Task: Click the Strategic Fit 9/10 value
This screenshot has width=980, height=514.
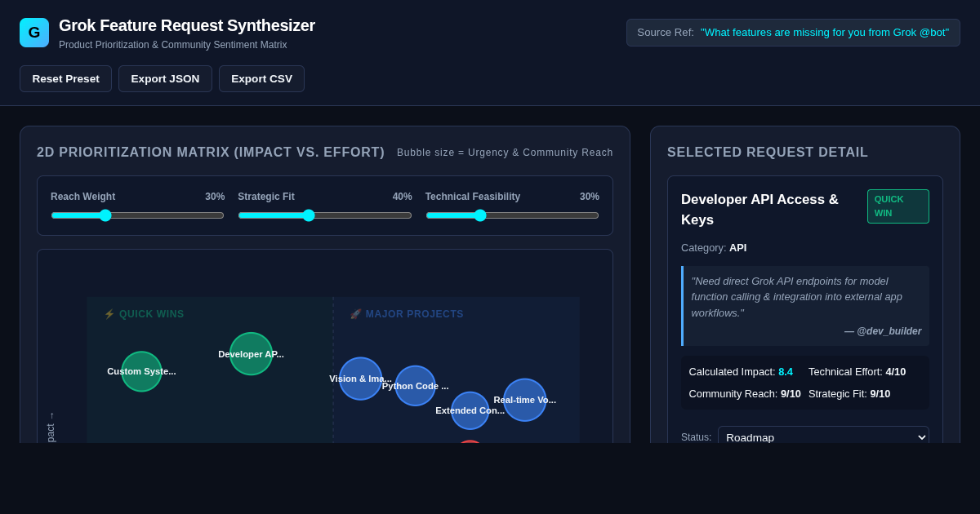Action: click(x=880, y=394)
